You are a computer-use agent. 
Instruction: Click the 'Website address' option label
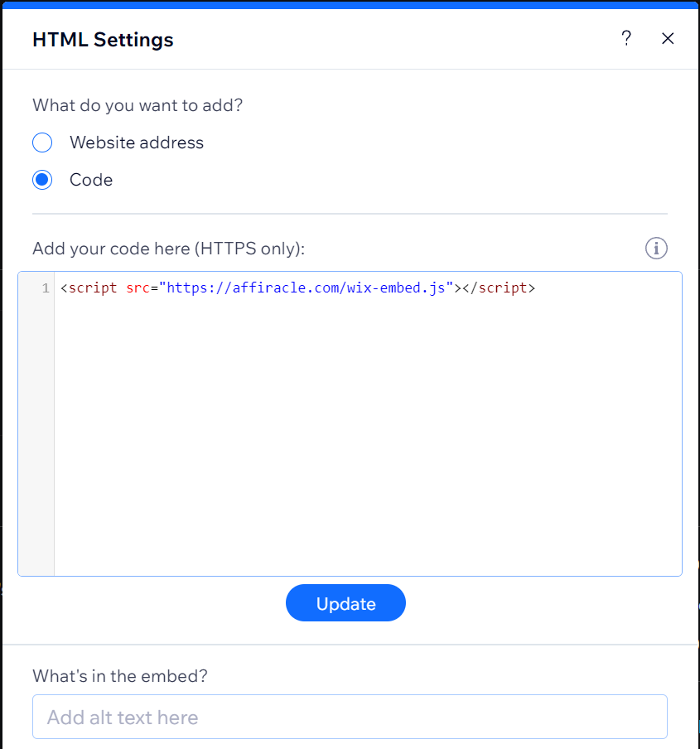[137, 143]
